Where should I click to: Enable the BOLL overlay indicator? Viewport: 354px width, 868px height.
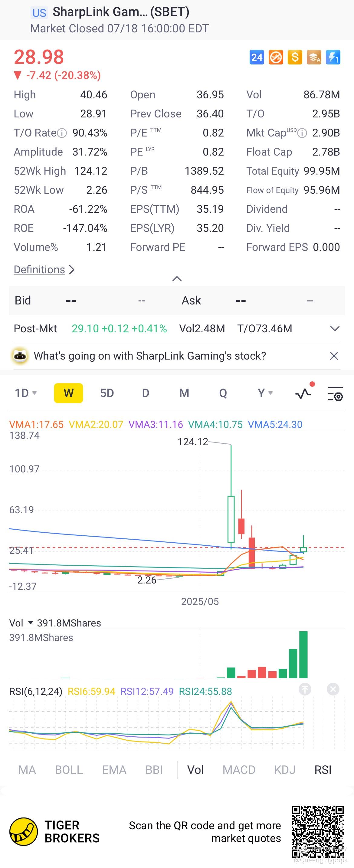click(x=69, y=770)
